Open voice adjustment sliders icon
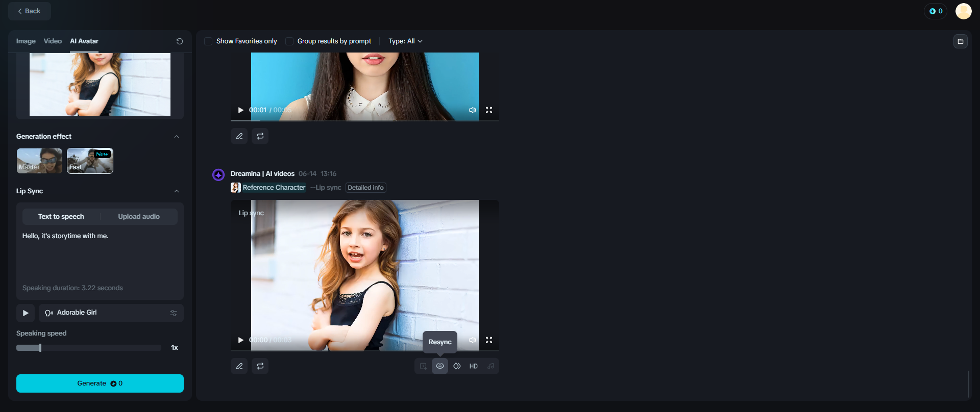This screenshot has height=412, width=980. point(174,313)
